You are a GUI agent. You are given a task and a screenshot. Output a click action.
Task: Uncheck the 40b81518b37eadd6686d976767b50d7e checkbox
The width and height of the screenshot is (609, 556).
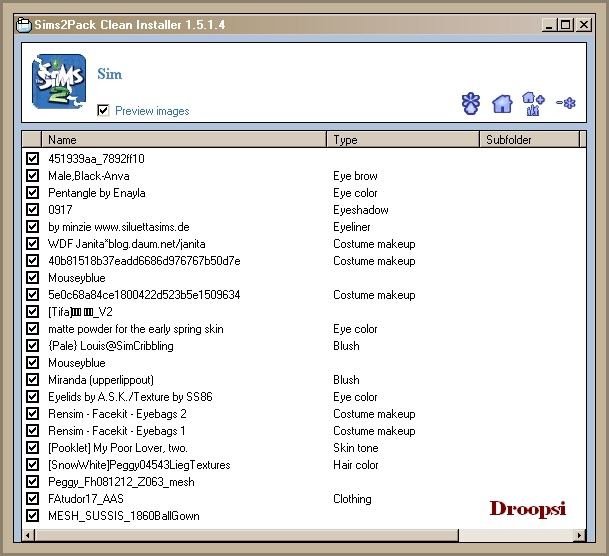(32, 261)
